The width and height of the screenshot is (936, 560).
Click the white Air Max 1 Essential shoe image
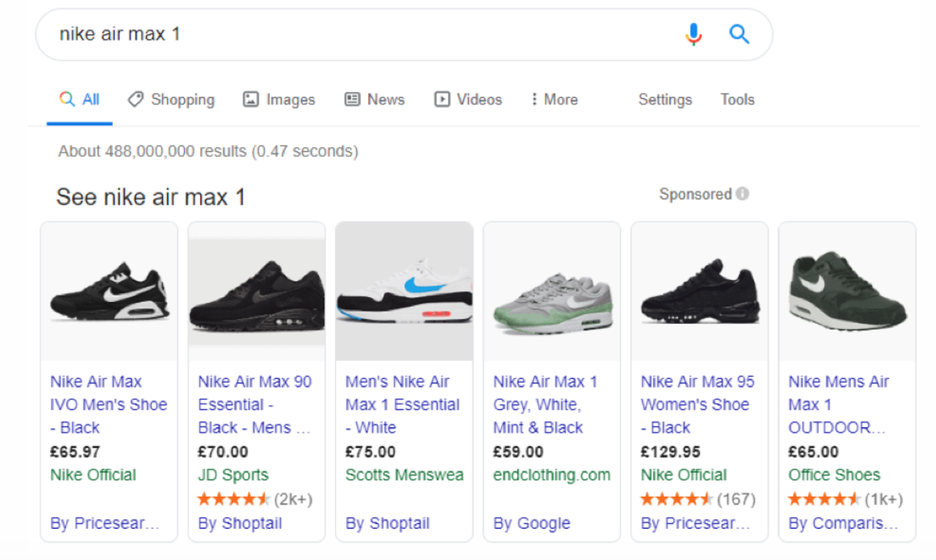point(404,291)
